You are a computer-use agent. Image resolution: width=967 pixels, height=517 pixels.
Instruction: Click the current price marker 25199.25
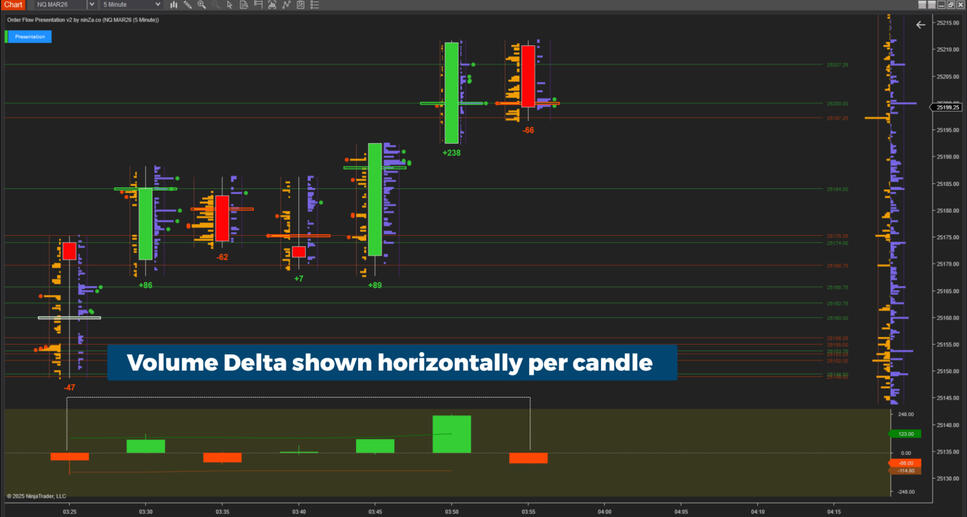point(946,107)
